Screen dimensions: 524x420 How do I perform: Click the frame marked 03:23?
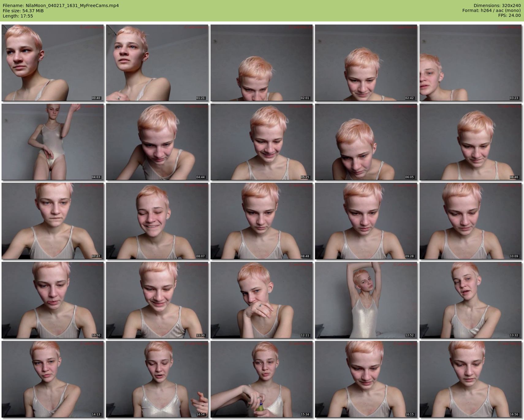[x=470, y=63]
